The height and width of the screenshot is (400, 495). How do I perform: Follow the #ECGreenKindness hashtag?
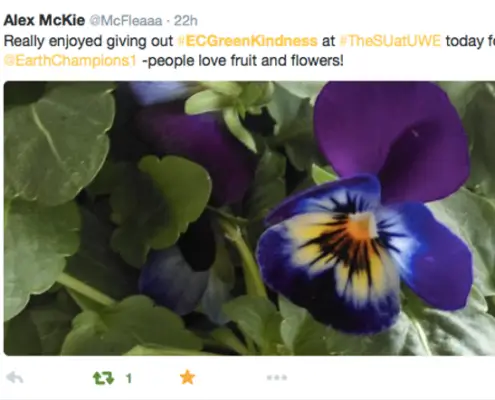click(247, 41)
